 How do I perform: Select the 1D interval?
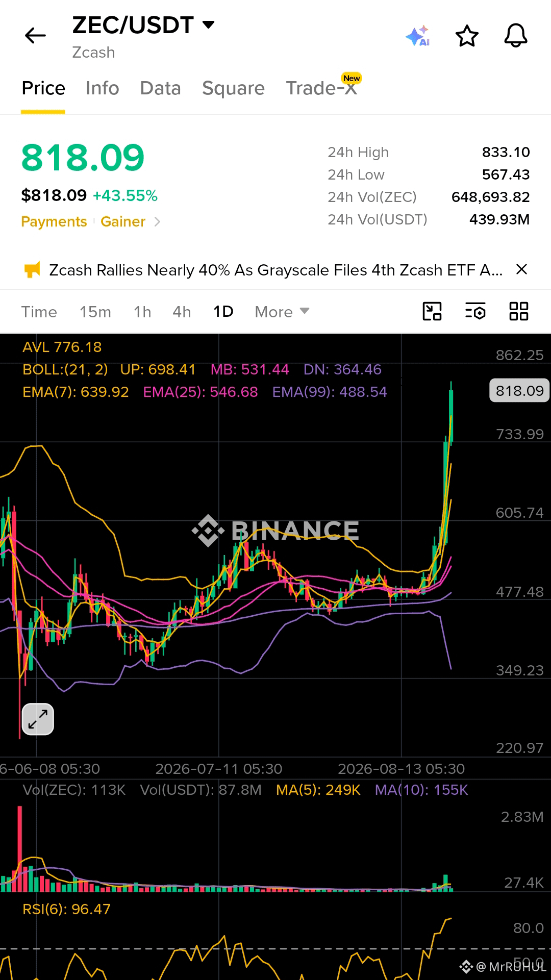(223, 312)
